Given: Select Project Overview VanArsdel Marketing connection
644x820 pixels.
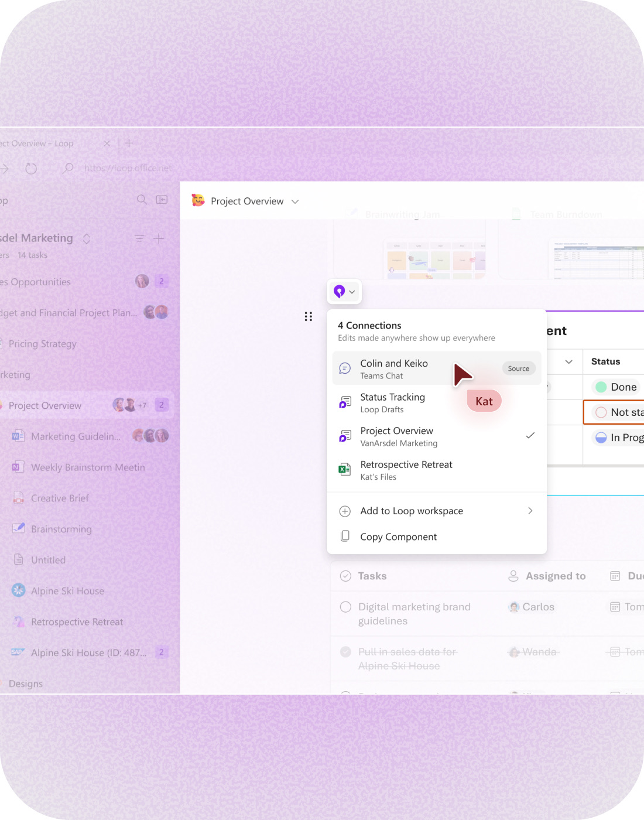Looking at the screenshot, I should [x=436, y=436].
